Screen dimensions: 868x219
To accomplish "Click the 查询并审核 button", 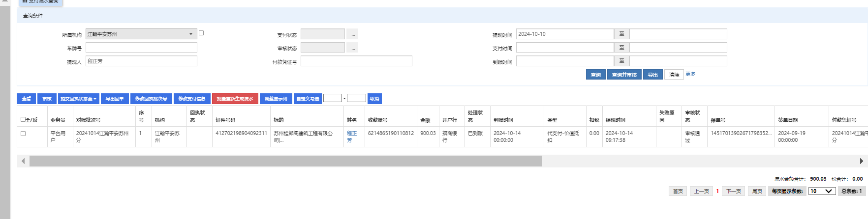I will 624,75.
